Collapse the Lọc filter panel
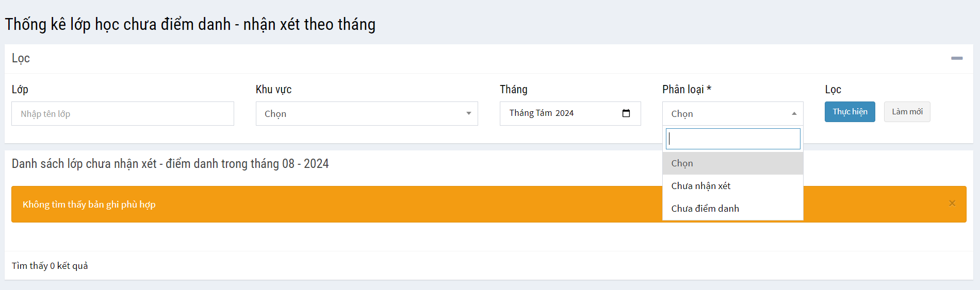This screenshot has width=980, height=290. pos(956,58)
